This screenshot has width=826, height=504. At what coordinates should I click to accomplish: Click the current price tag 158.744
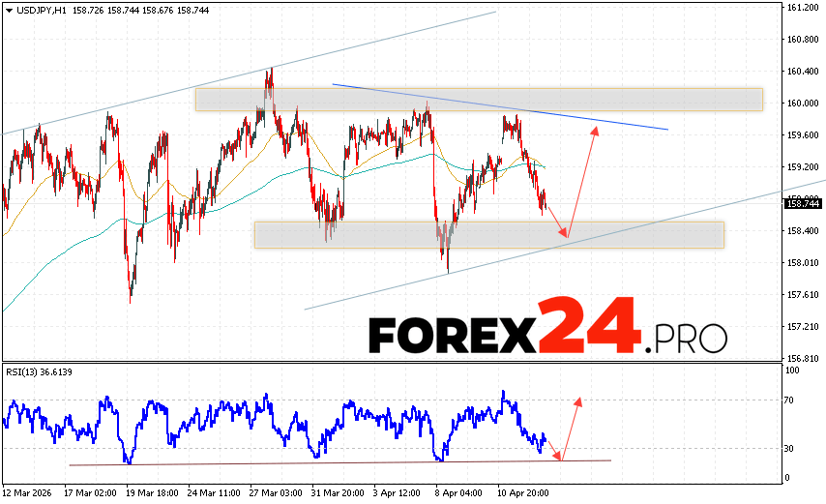tap(801, 204)
